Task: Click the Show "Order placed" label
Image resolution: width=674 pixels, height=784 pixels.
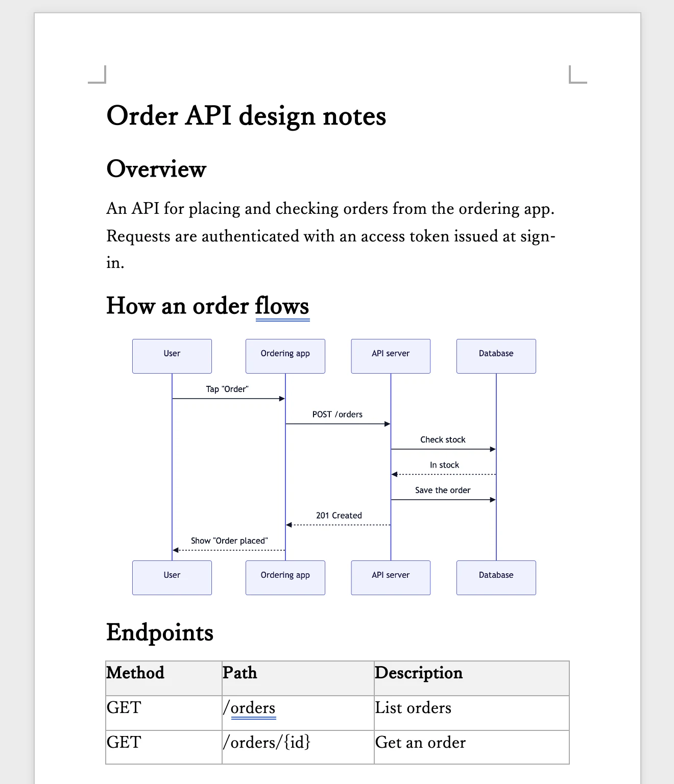Action: coord(229,541)
